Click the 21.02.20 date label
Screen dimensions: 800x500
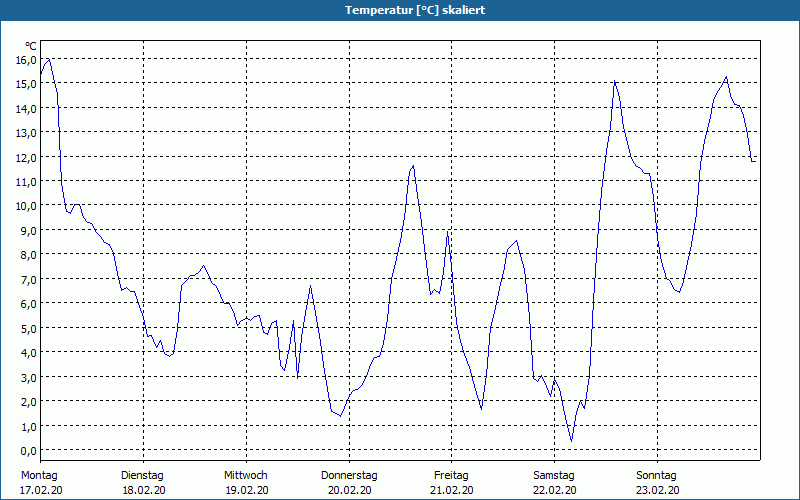pyautogui.click(x=452, y=490)
